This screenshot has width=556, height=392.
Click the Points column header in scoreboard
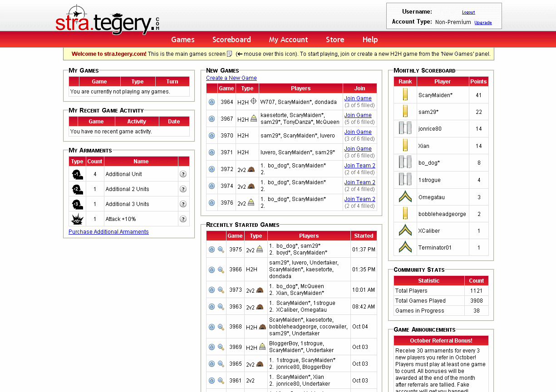[x=478, y=82]
